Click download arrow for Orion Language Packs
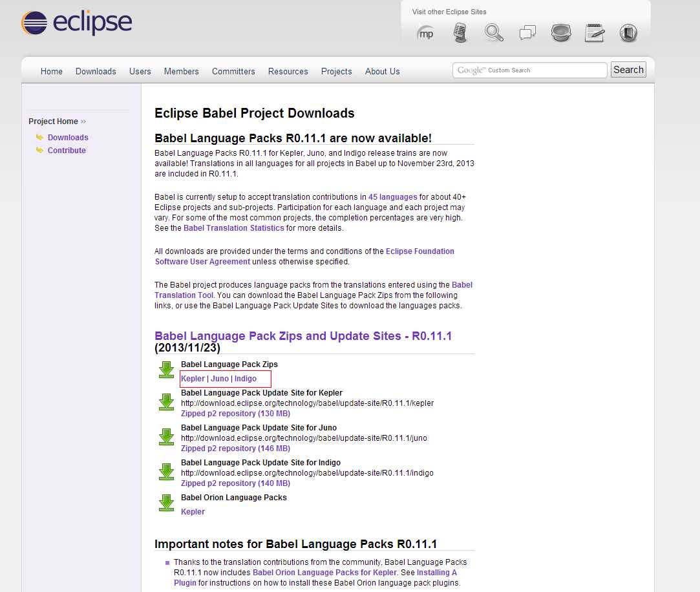 click(167, 503)
